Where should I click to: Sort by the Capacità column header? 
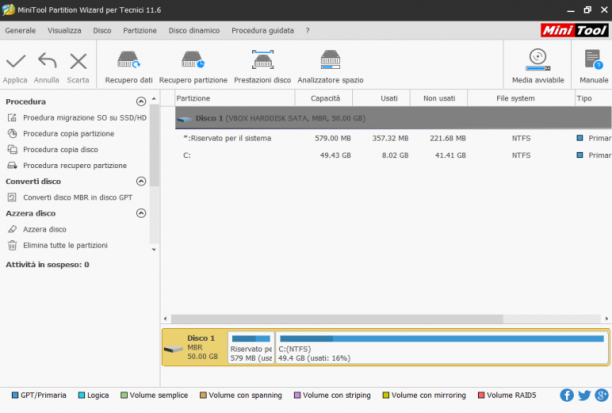pyautogui.click(x=324, y=98)
